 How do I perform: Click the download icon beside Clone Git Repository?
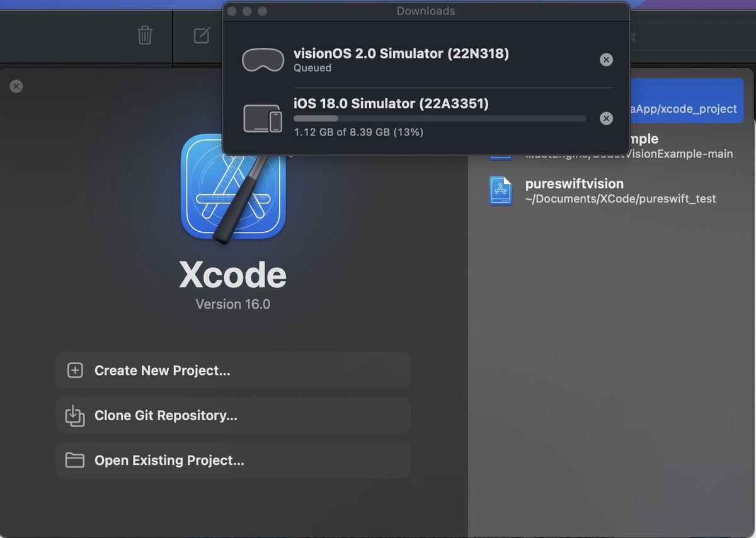(75, 415)
